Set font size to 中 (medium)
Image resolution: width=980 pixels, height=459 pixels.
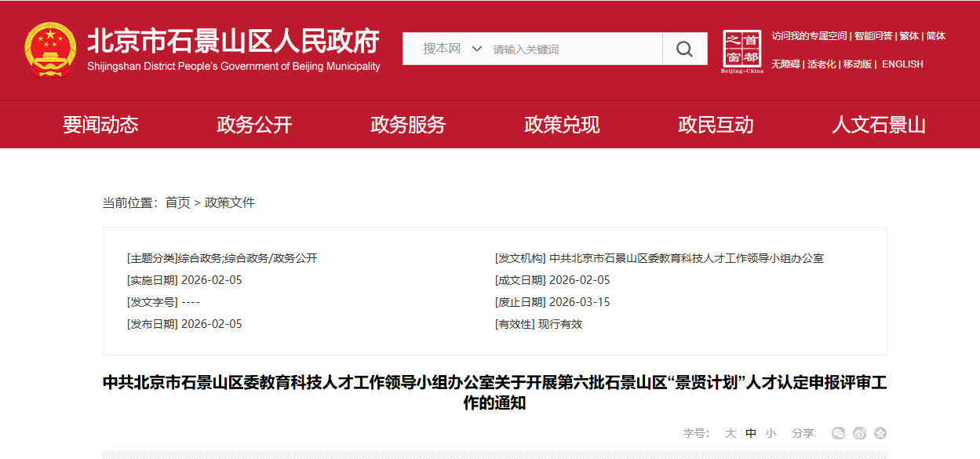coord(751,433)
